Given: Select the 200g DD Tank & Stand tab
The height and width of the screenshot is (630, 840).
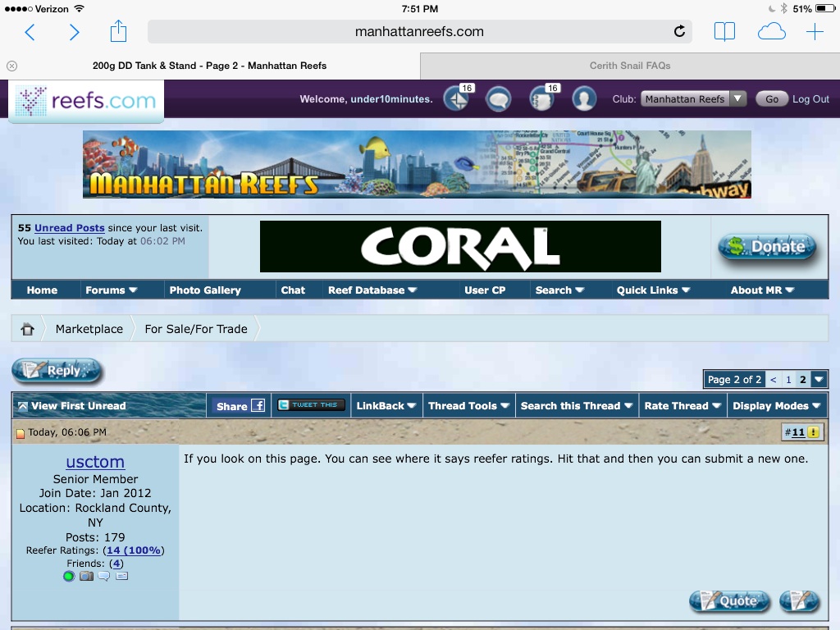Looking at the screenshot, I should [x=209, y=66].
